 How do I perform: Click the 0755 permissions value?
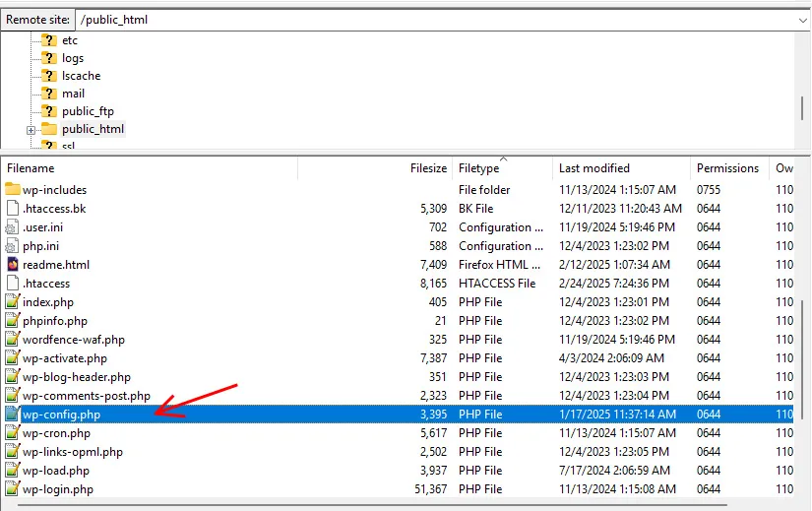pyautogui.click(x=709, y=190)
